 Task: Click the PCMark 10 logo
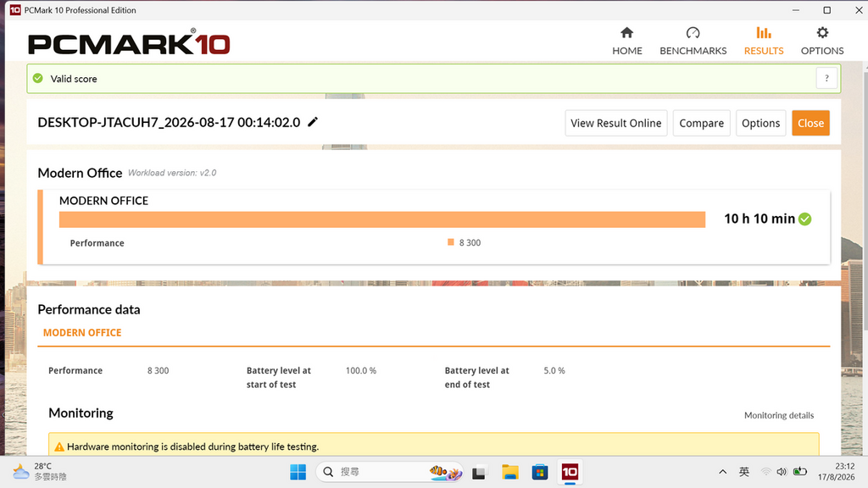coord(129,42)
